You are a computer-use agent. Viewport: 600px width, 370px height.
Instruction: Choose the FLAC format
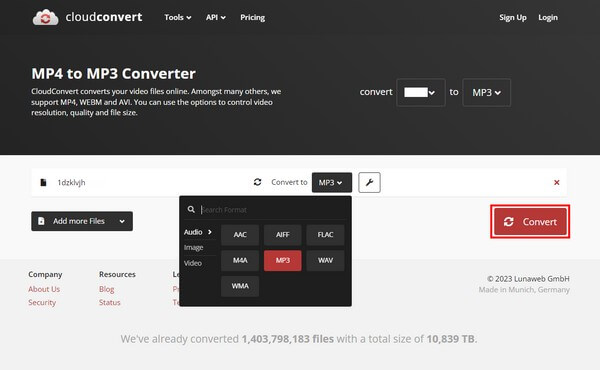[x=325, y=235]
